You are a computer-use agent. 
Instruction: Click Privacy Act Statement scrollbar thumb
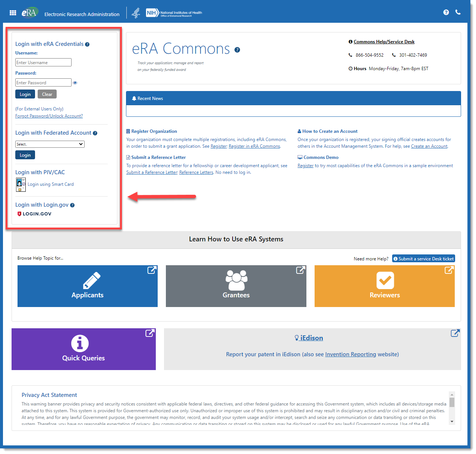pyautogui.click(x=452, y=402)
